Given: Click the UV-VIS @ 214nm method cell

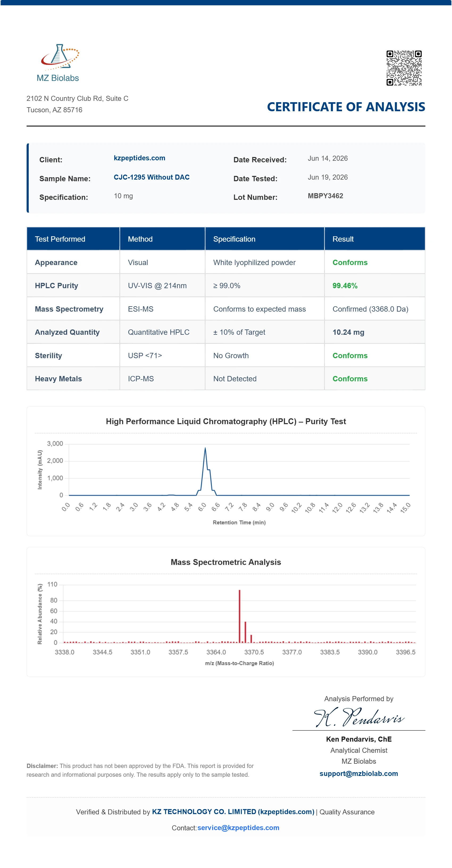Looking at the screenshot, I should [157, 286].
